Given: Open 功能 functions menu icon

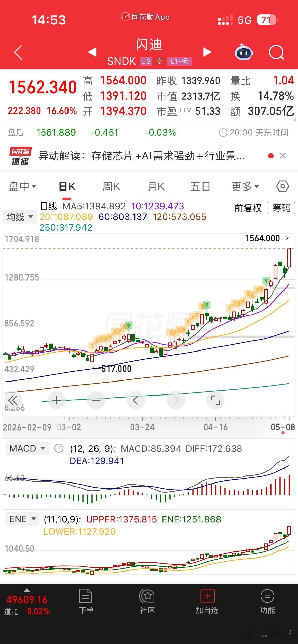Looking at the screenshot, I should pos(267,596).
